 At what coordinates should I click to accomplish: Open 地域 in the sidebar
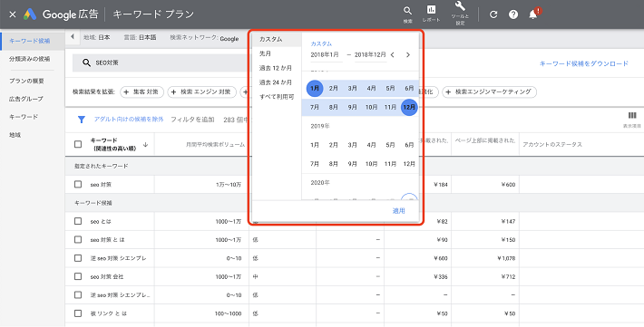(15, 135)
